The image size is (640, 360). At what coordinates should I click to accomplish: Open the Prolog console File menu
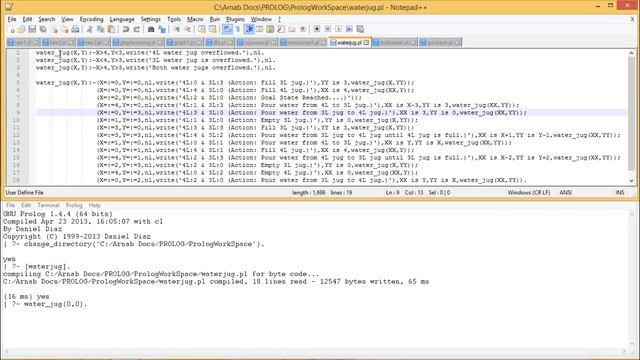(10, 205)
